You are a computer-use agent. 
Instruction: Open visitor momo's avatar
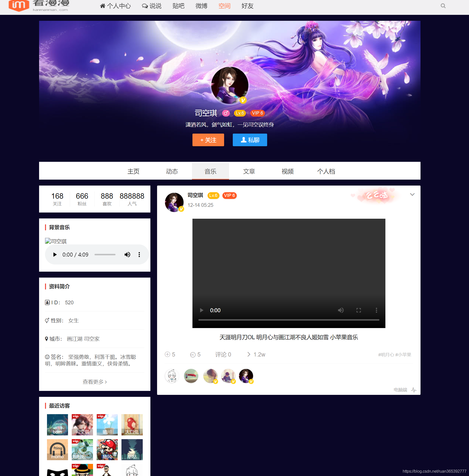[57, 450]
